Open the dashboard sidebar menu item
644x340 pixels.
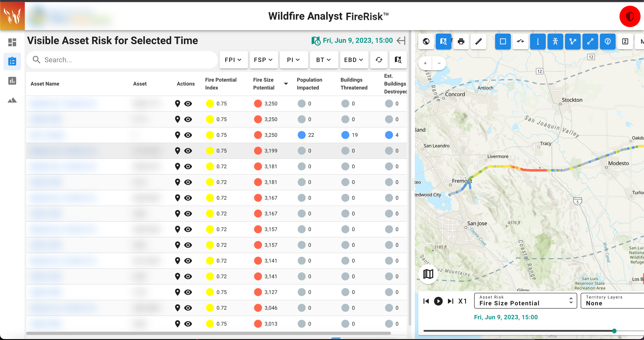pos(12,42)
